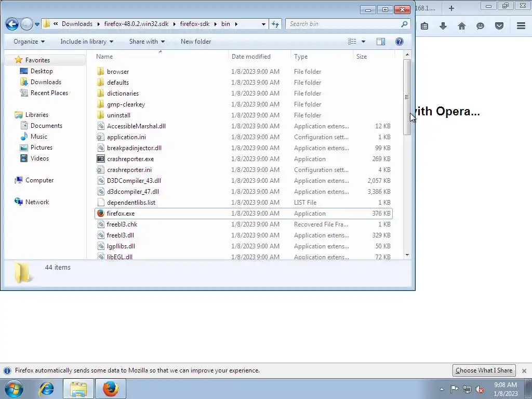Select application.ini file
This screenshot has height=399, width=532.
pyautogui.click(x=126, y=137)
